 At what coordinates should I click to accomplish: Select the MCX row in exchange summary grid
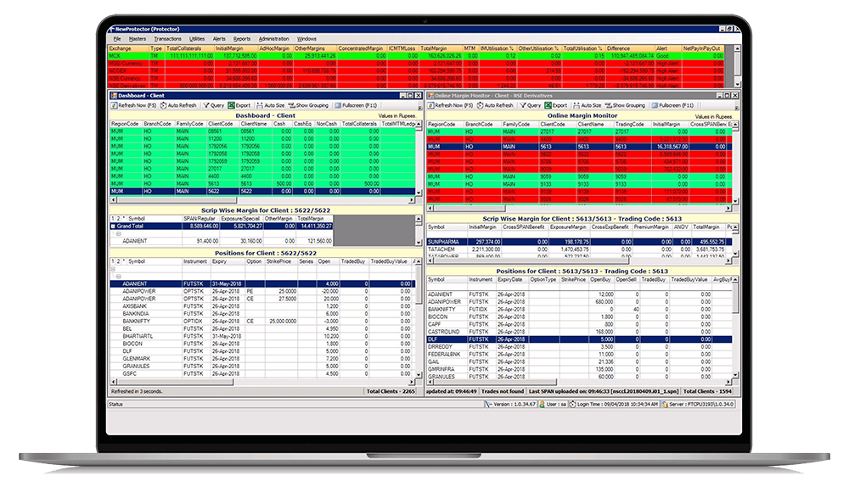[417, 56]
